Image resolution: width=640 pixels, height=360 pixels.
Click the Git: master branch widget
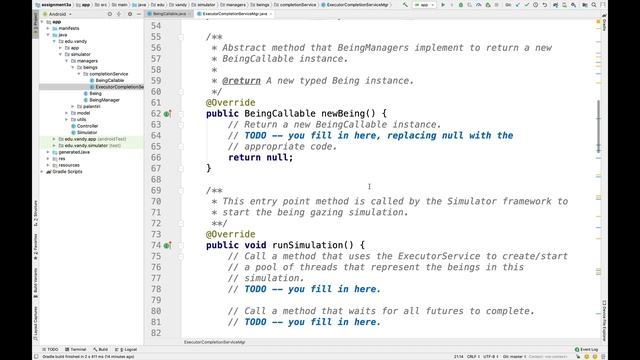(514, 356)
